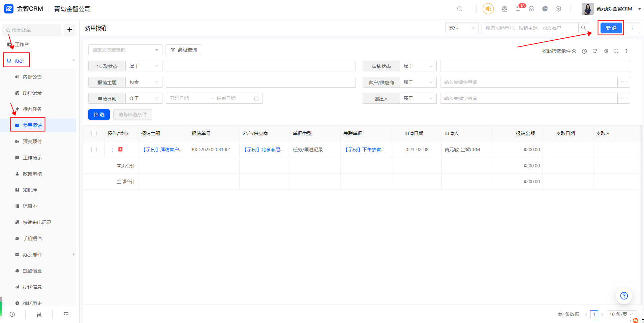
Task: Click the refresh icon in the toolbar
Action: click(x=595, y=51)
